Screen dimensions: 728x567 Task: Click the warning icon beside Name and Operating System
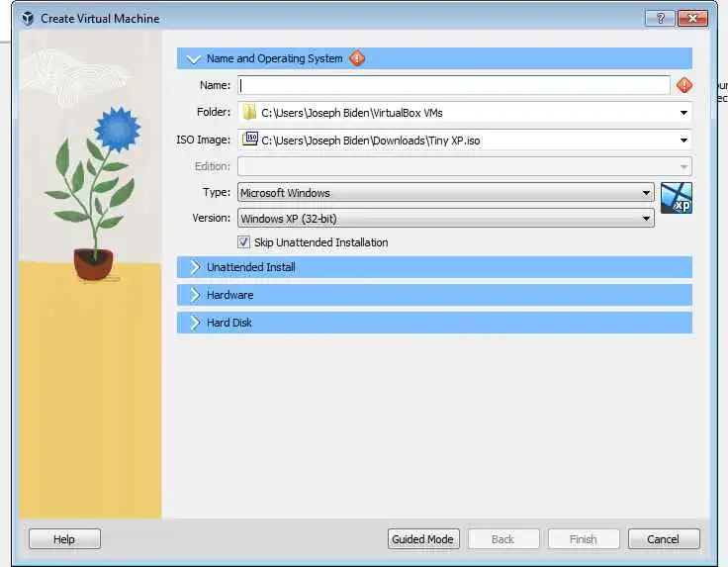[x=357, y=58]
